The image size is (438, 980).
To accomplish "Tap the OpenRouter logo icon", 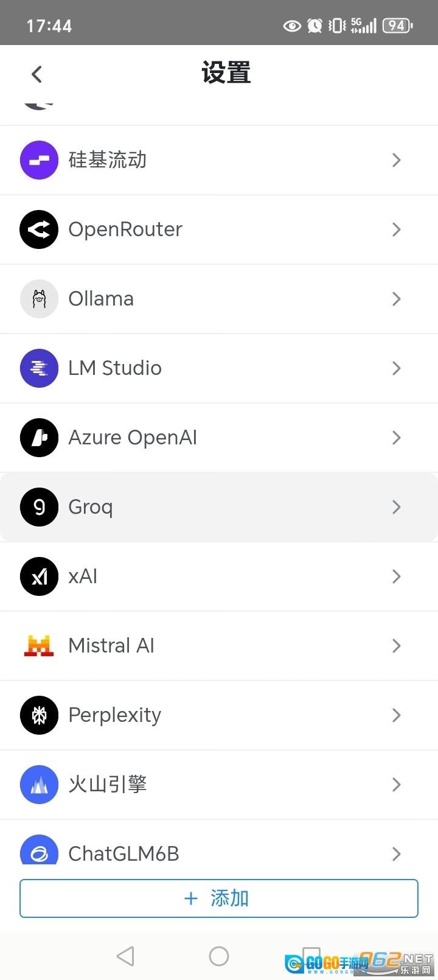I will [x=39, y=229].
